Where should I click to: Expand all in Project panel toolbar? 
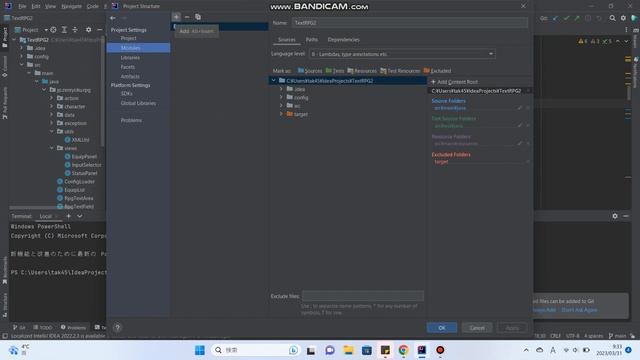point(64,30)
